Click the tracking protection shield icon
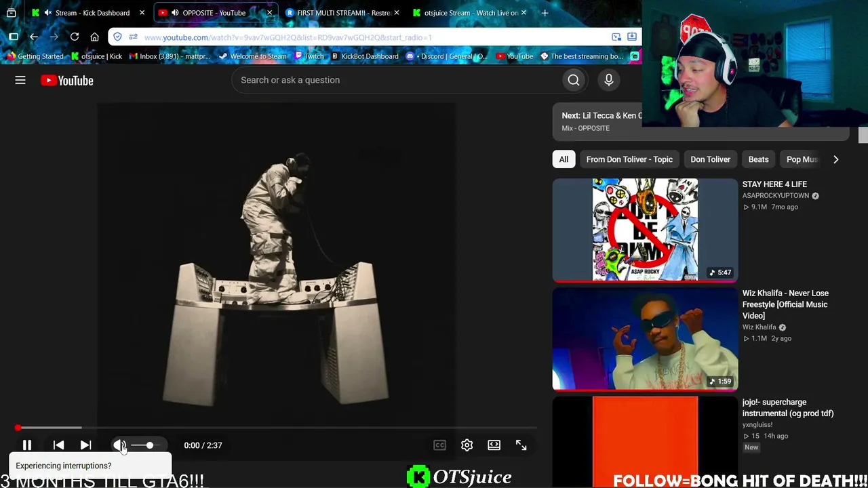868x488 pixels. [117, 37]
